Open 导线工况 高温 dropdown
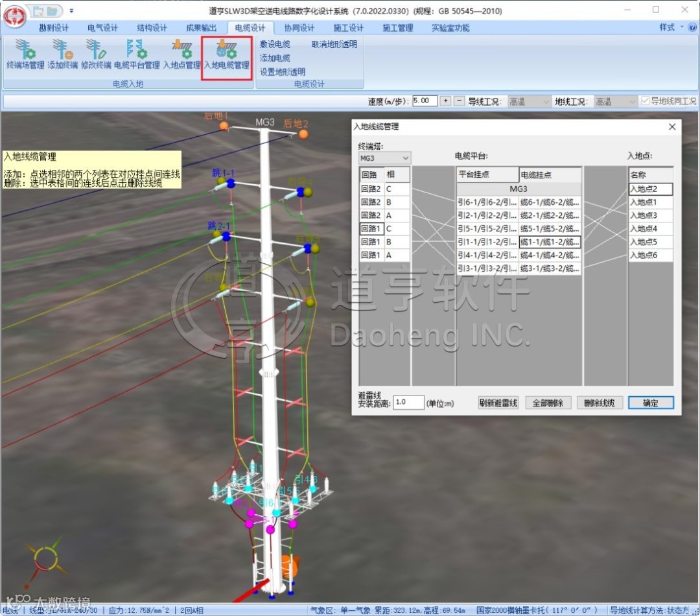 click(x=529, y=102)
